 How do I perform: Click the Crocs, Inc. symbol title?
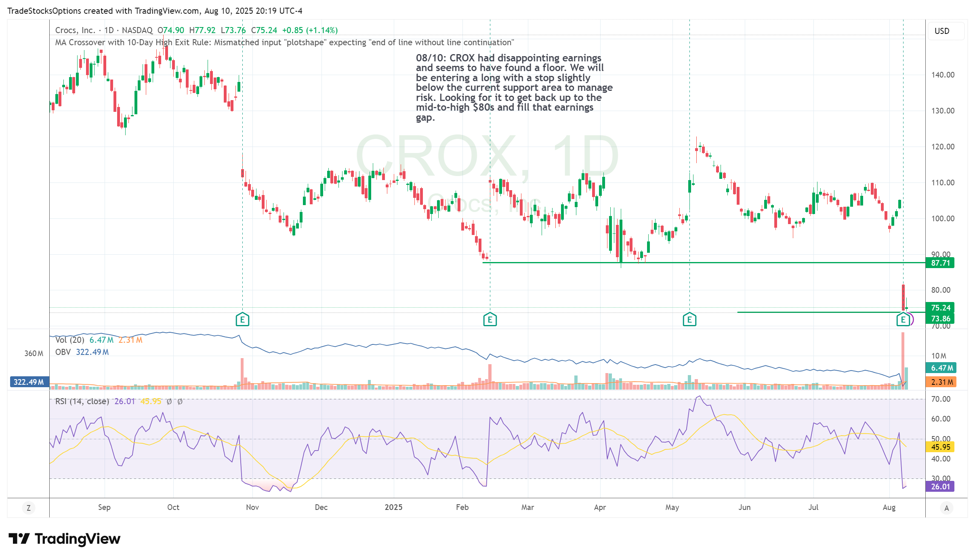pyautogui.click(x=75, y=30)
